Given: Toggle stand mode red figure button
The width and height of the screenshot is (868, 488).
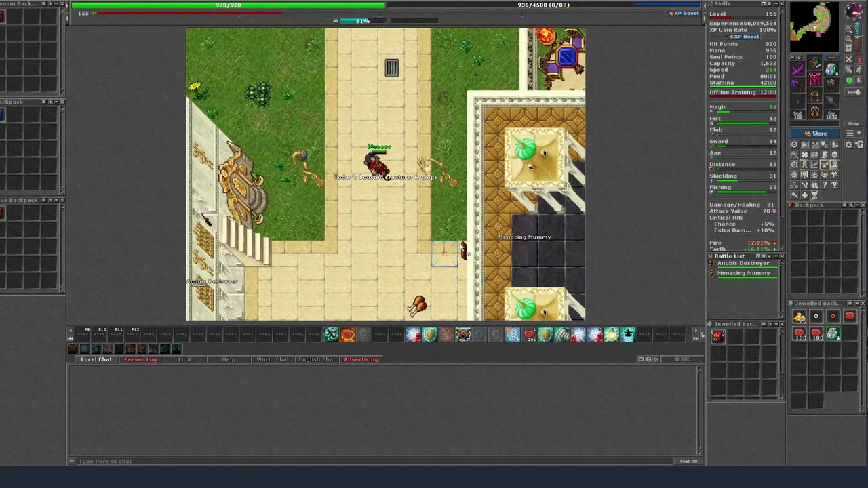Looking at the screenshot, I should pyautogui.click(x=859, y=60).
